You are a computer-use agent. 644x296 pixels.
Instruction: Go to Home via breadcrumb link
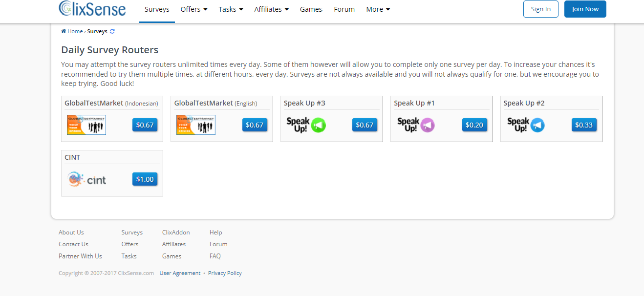tap(75, 31)
